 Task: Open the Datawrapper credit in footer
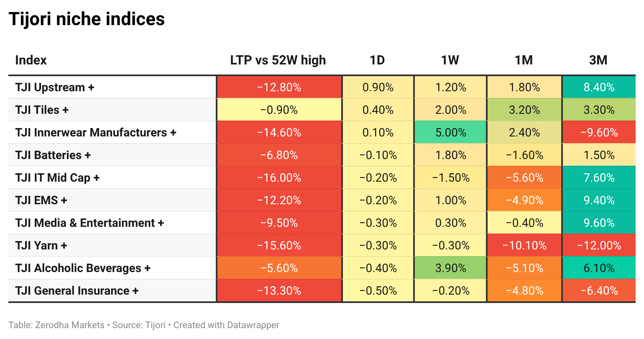point(226,325)
